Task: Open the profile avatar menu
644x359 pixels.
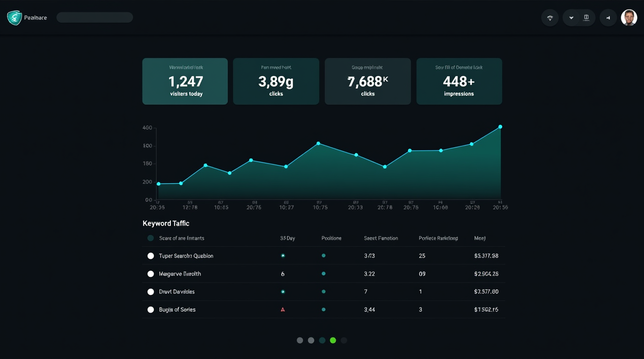Action: [x=629, y=17]
